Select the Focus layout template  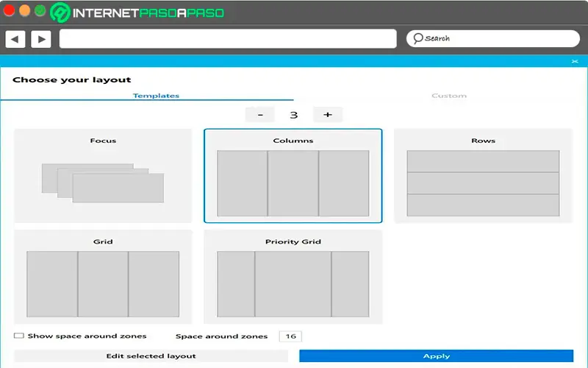[103, 176]
